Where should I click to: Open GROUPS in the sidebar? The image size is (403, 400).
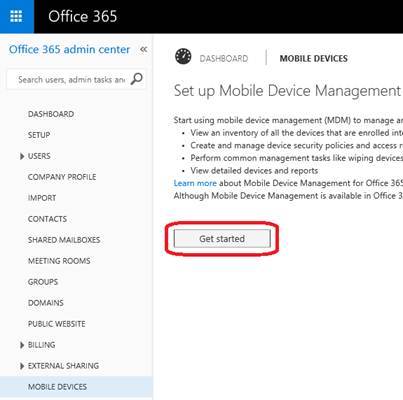[x=43, y=282]
